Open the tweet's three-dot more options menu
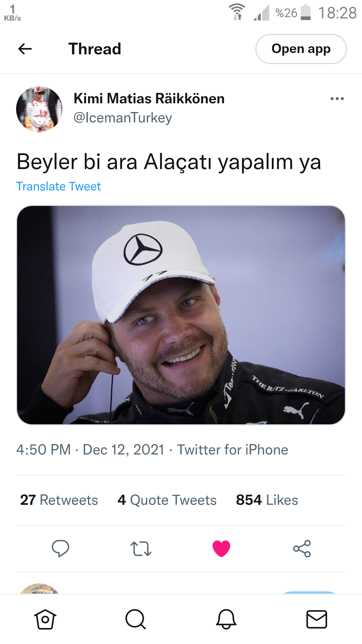This screenshot has width=362, height=644. coord(337,99)
